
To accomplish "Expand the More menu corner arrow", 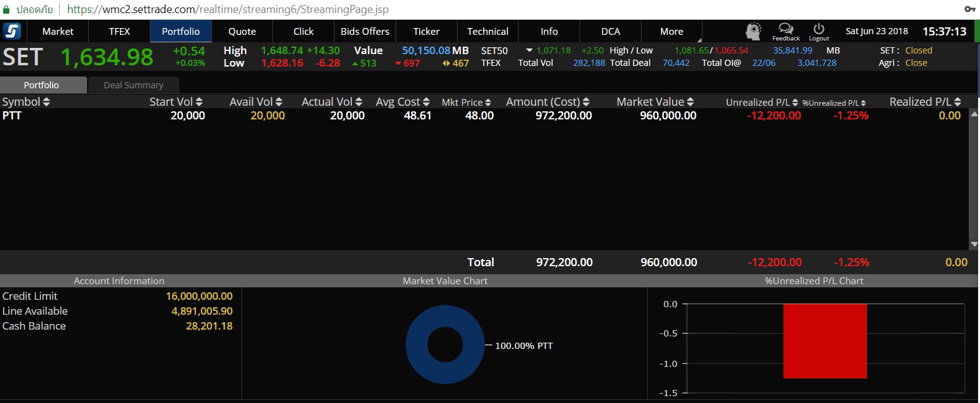I will pyautogui.click(x=699, y=40).
